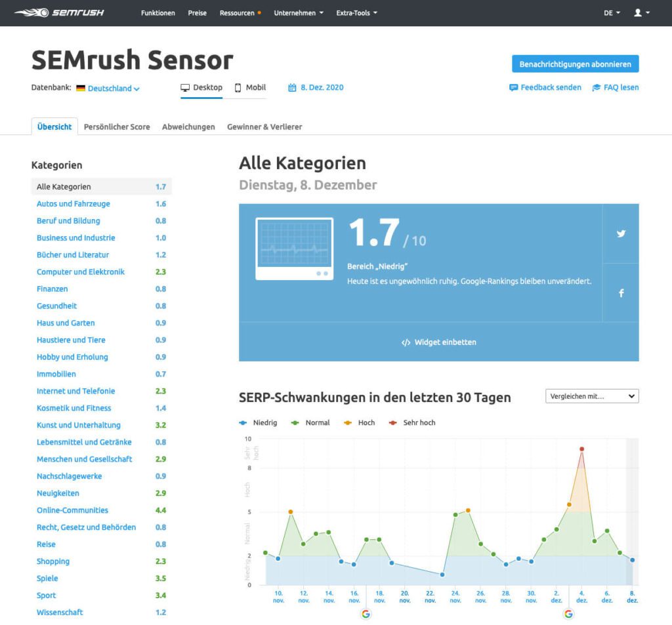Click Benachrichtigungen abonnieren

[x=576, y=64]
